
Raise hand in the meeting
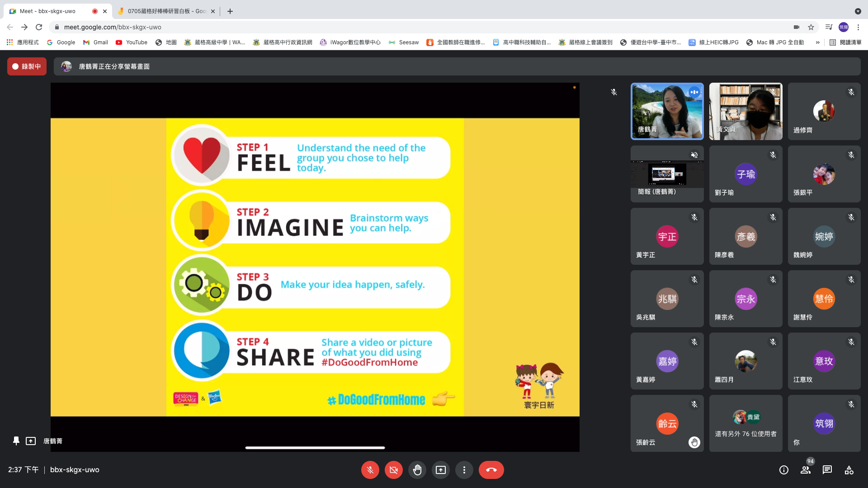417,470
